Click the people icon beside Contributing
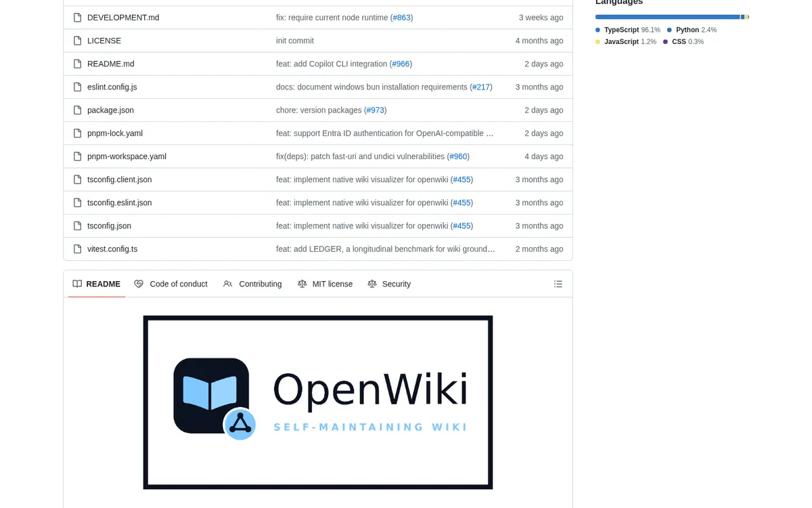Screen dimensions: 812x508 [x=228, y=284]
